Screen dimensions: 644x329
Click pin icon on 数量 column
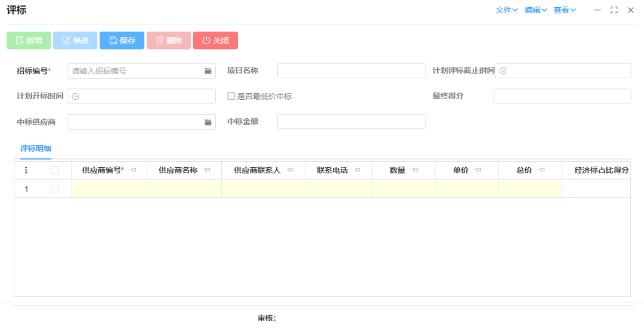pos(414,170)
